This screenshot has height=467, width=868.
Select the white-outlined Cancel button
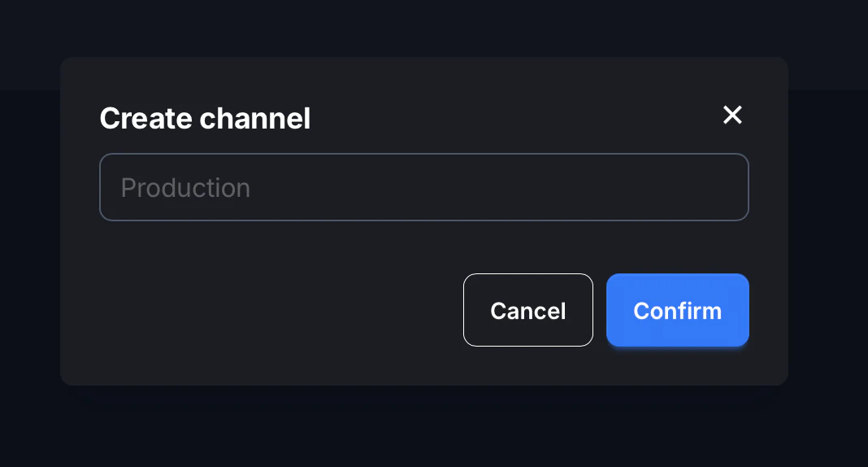click(x=528, y=310)
